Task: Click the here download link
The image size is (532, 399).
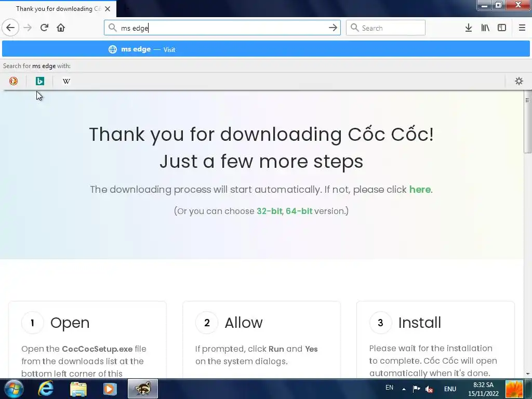Action: [420, 189]
